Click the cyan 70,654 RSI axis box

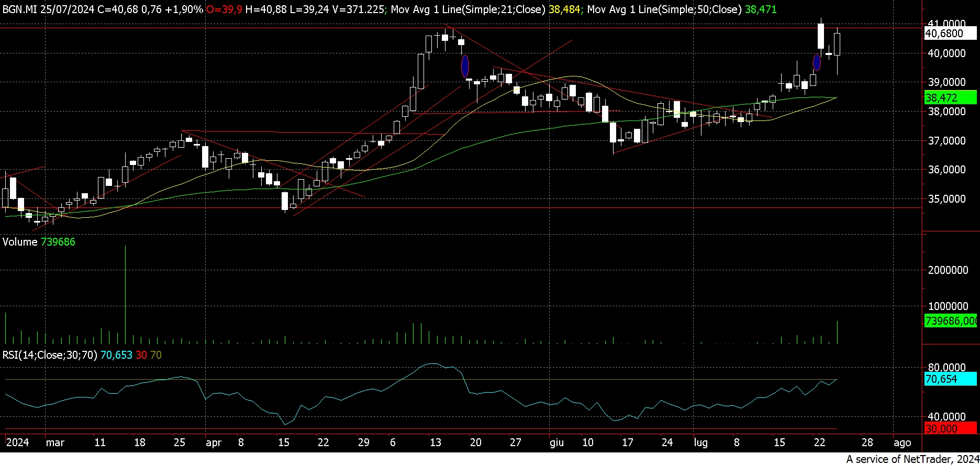pyautogui.click(x=951, y=379)
